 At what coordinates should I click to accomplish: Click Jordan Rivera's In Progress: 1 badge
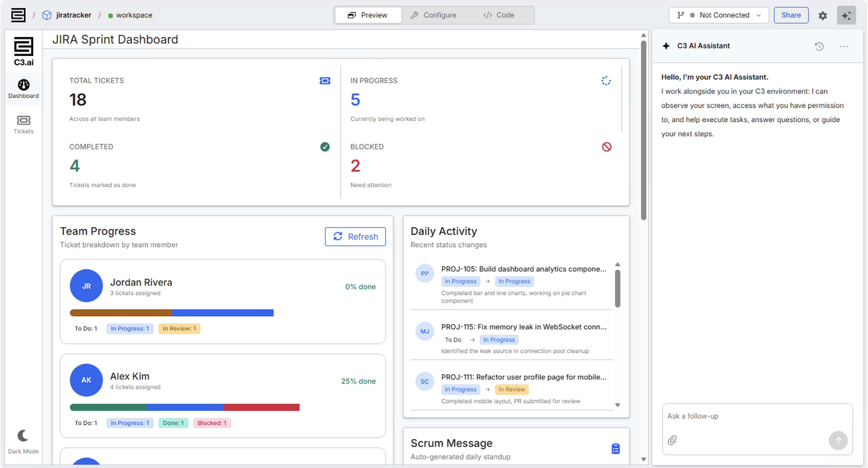[130, 329]
